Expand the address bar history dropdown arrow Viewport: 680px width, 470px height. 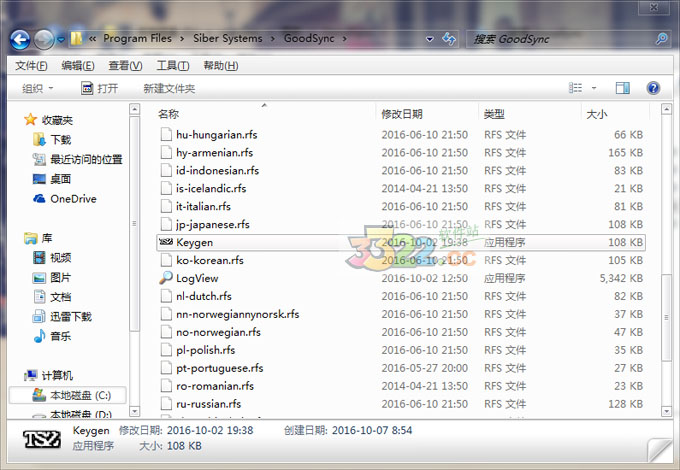[x=429, y=39]
